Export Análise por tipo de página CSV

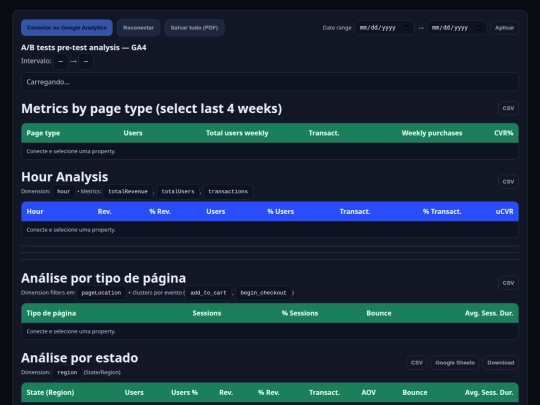coord(508,283)
